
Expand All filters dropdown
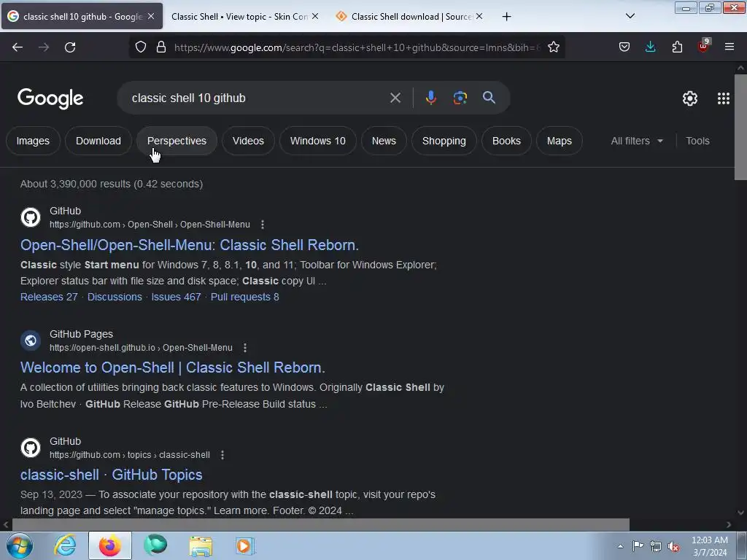point(637,141)
